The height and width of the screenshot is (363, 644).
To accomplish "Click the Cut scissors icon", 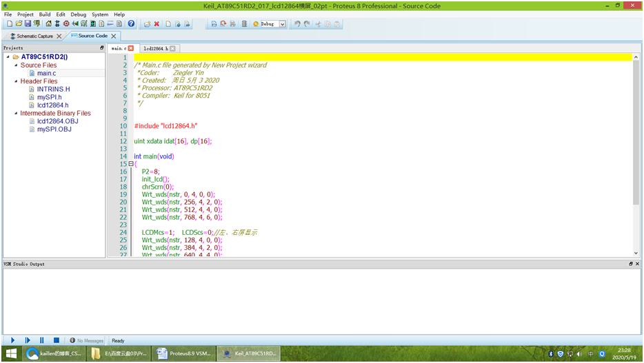I will (x=319, y=24).
